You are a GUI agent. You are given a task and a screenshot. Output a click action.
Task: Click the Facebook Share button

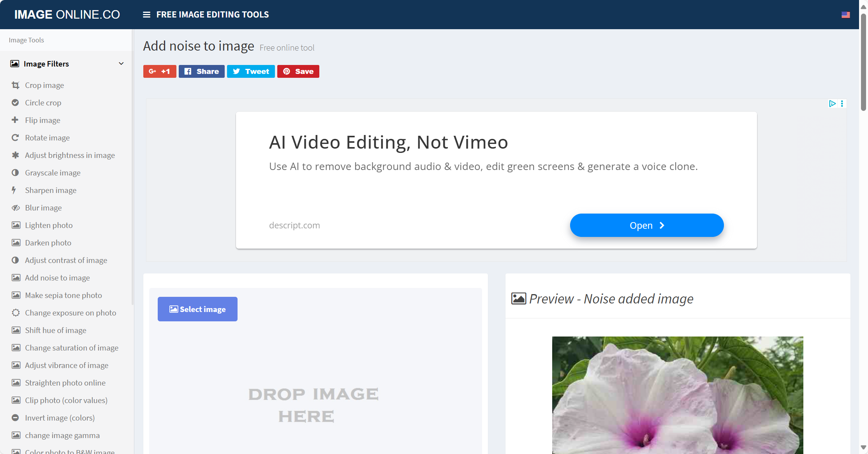(x=201, y=72)
